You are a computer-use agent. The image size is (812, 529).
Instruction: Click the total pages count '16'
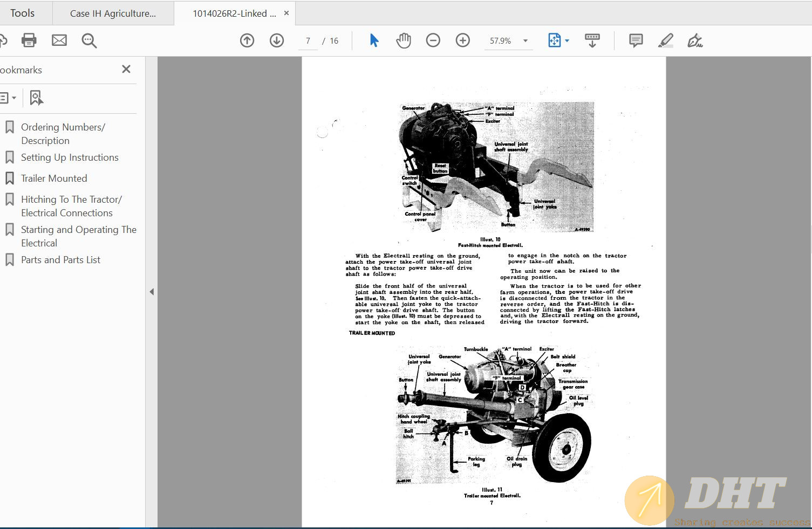click(x=334, y=41)
